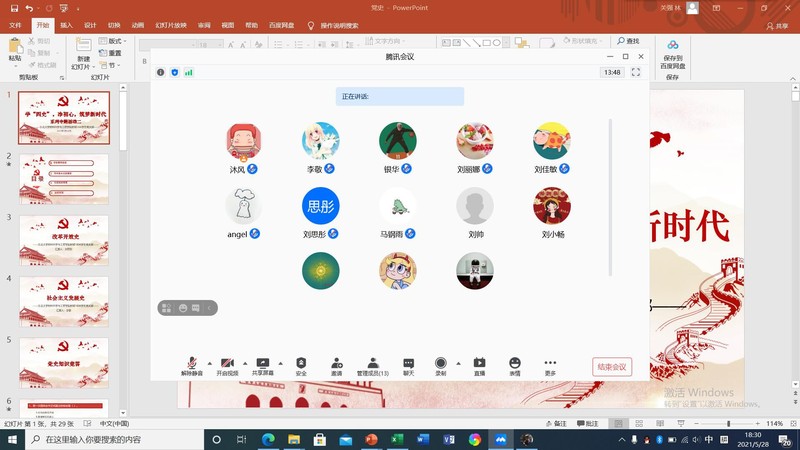Expand video options arrow beside camera
The image size is (800, 450).
point(245,363)
